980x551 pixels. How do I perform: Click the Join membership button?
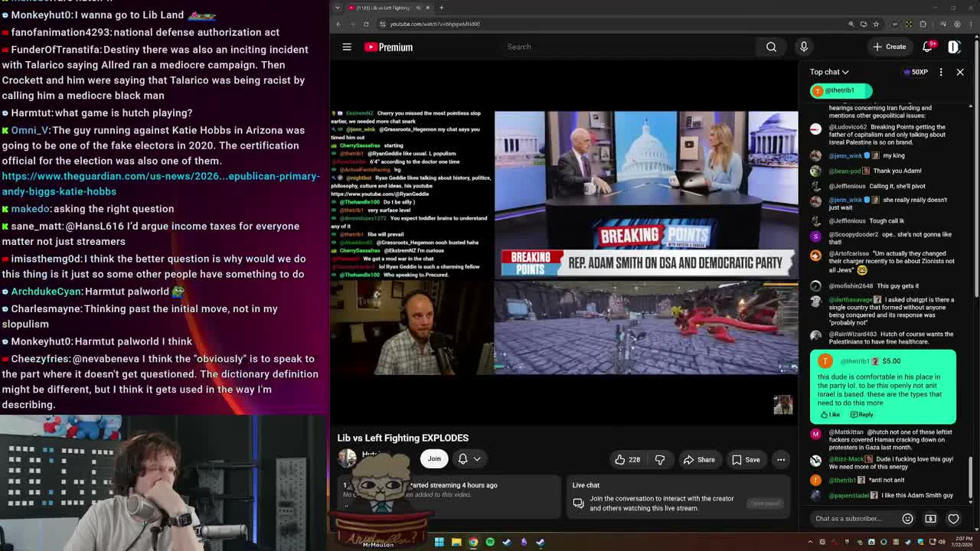tap(434, 459)
